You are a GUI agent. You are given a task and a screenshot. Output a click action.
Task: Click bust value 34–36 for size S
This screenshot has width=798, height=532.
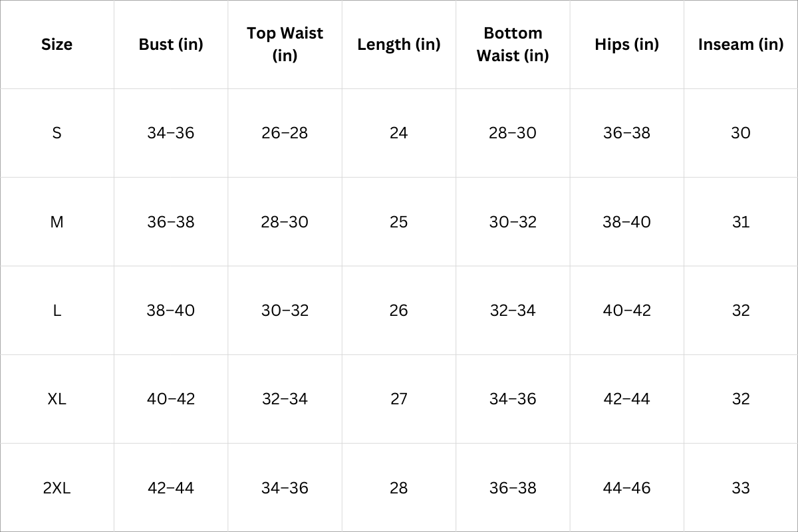tap(171, 133)
